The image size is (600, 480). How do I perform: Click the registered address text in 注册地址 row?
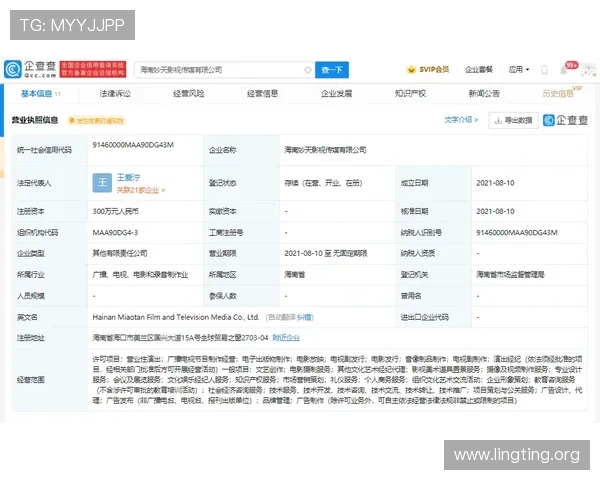(180, 338)
